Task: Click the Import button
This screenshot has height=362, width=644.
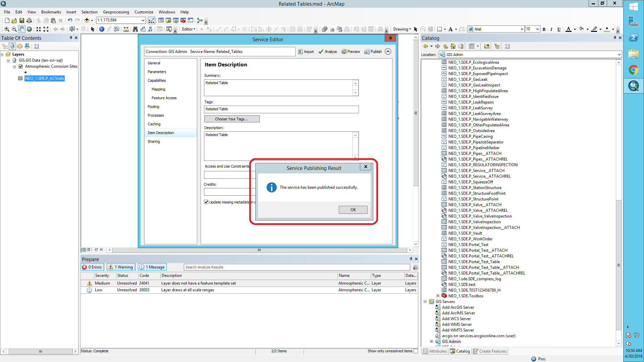Action: pos(306,52)
